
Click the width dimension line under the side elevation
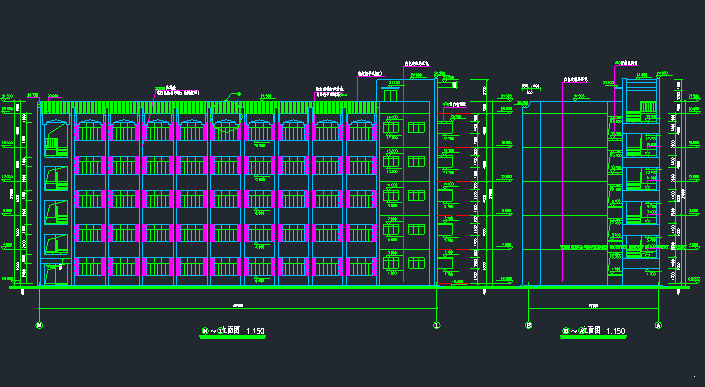click(593, 308)
